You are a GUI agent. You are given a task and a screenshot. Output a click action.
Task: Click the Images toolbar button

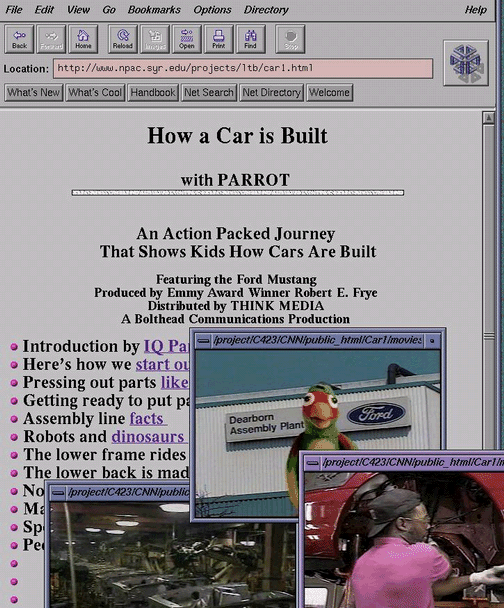click(x=155, y=39)
